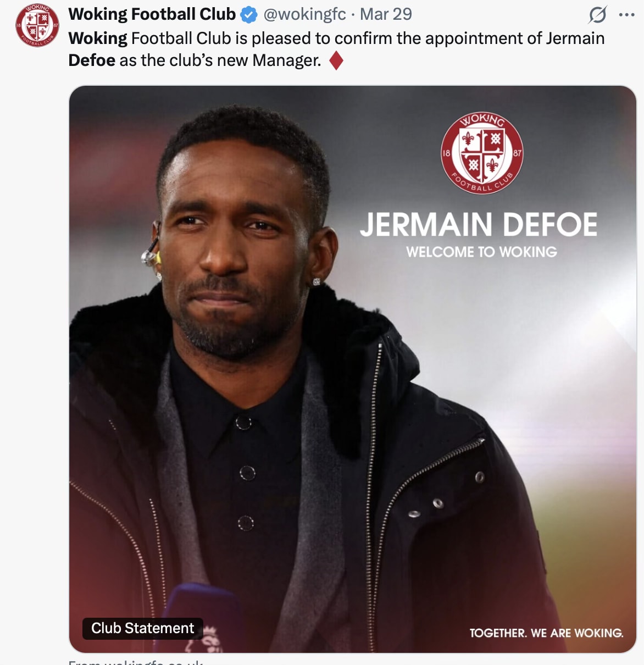Open the From wokingfc.co.uk source link
Image resolution: width=644 pixels, height=665 pixels.
136,662
